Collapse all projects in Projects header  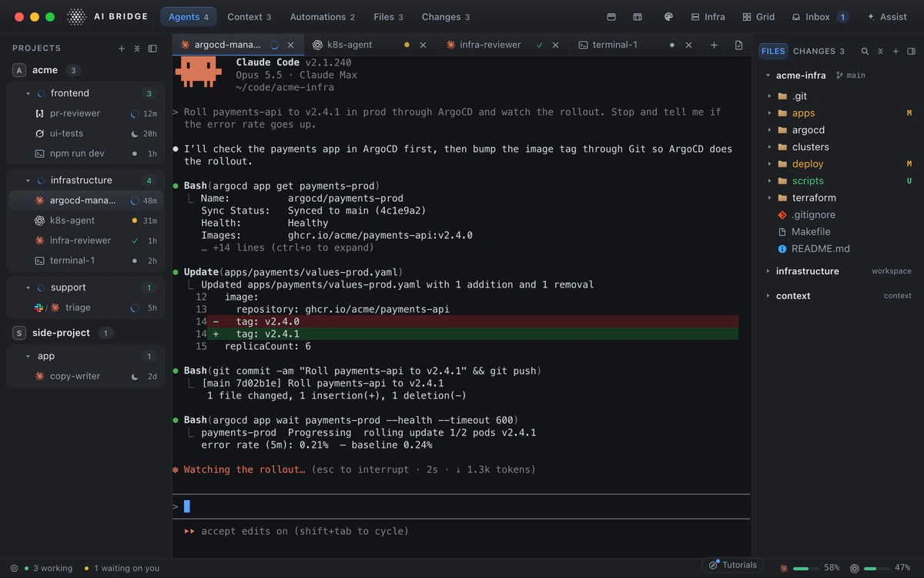[137, 49]
